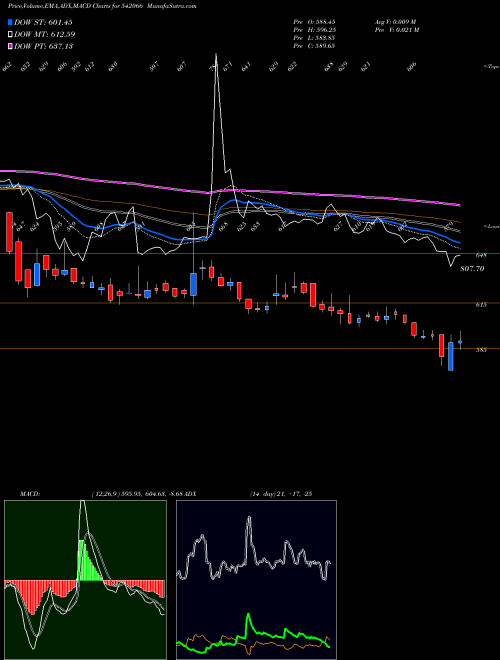Image resolution: width=500 pixels, height=660 pixels.
Task: Click the 615 price level label
Action: 481,305
